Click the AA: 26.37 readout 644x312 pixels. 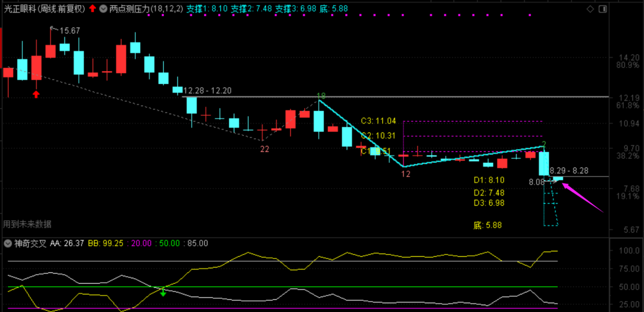coord(67,243)
